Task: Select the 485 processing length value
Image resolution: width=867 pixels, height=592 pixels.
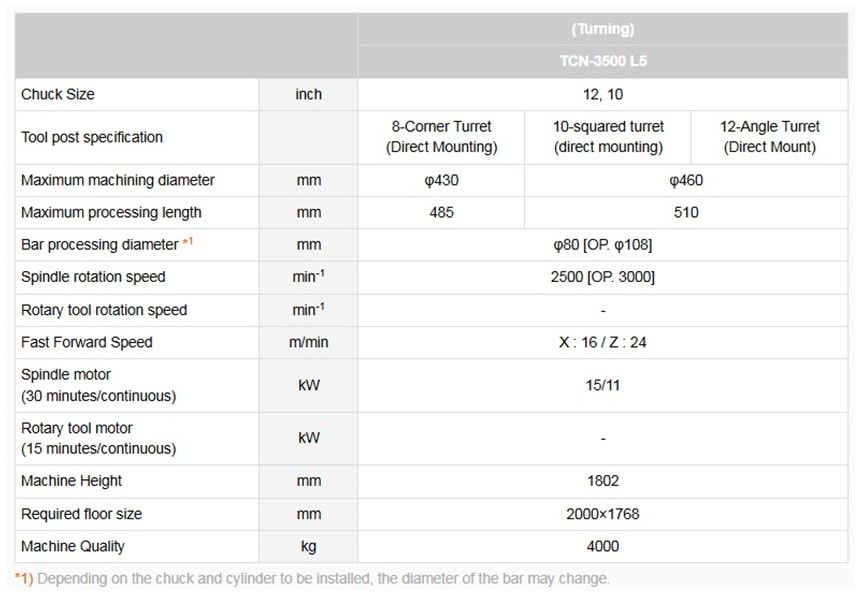Action: [x=441, y=212]
